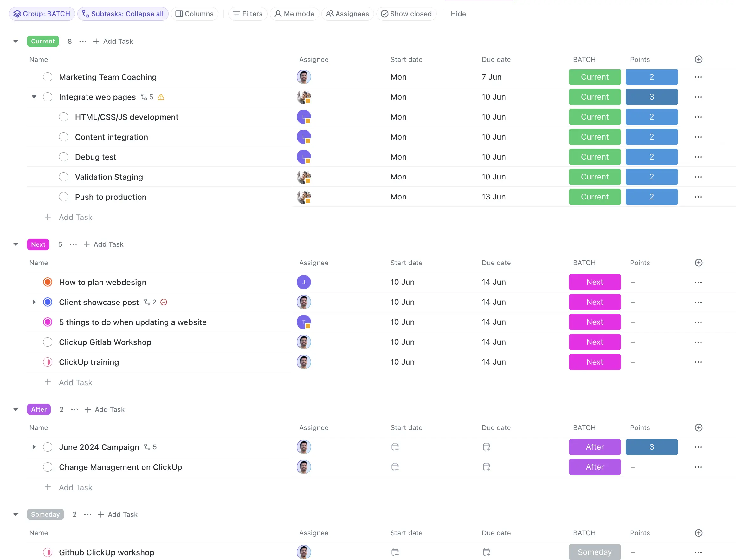The width and height of the screenshot is (736, 560).
Task: Open the Content integration task
Action: 111,137
